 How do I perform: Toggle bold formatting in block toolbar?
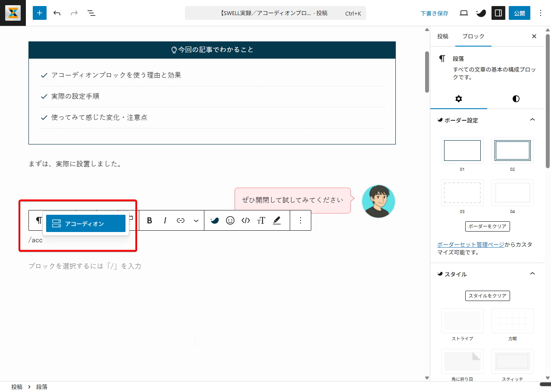(150, 220)
